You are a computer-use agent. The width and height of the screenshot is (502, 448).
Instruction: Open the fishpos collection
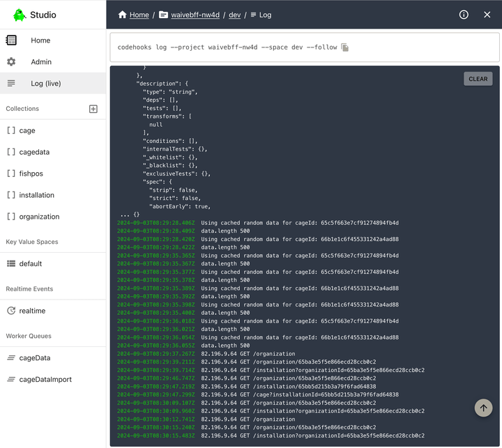click(x=53, y=173)
